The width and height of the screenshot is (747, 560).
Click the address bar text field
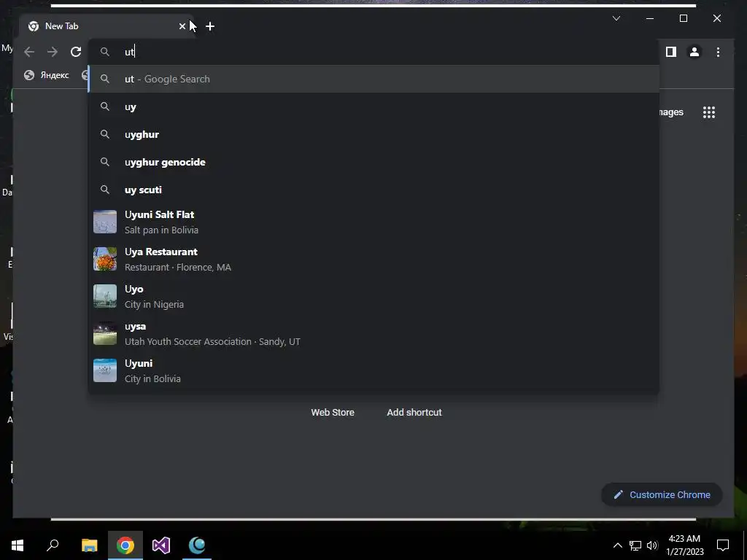373,52
